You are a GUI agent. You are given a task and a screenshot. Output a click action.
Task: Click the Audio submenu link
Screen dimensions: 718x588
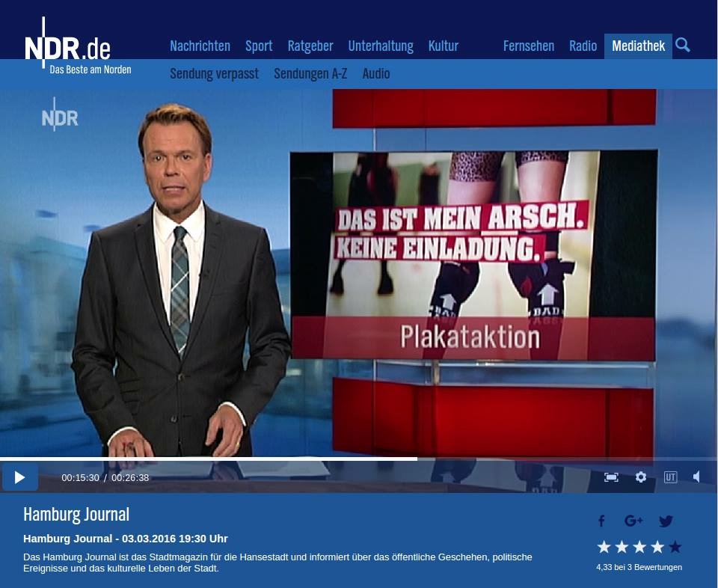[x=376, y=74]
